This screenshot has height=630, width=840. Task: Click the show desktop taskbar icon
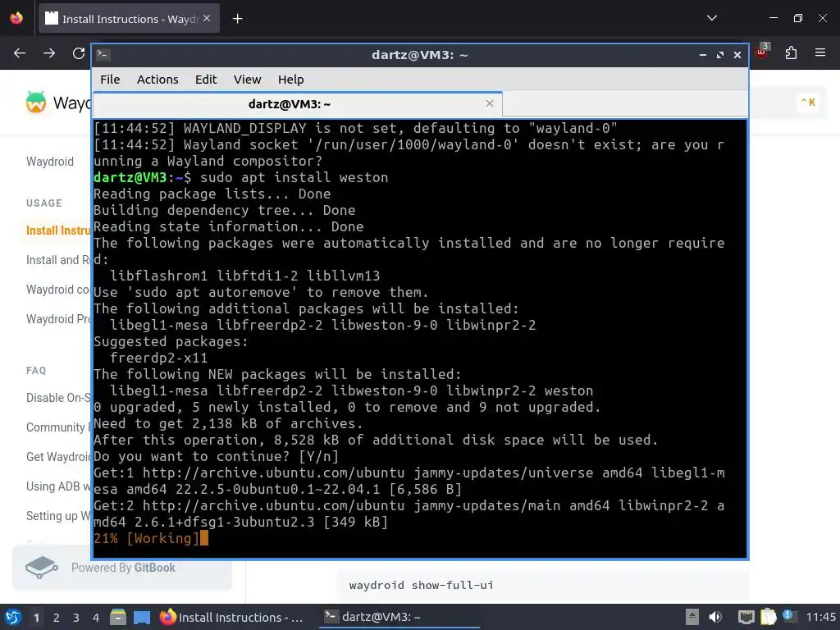tap(142, 617)
